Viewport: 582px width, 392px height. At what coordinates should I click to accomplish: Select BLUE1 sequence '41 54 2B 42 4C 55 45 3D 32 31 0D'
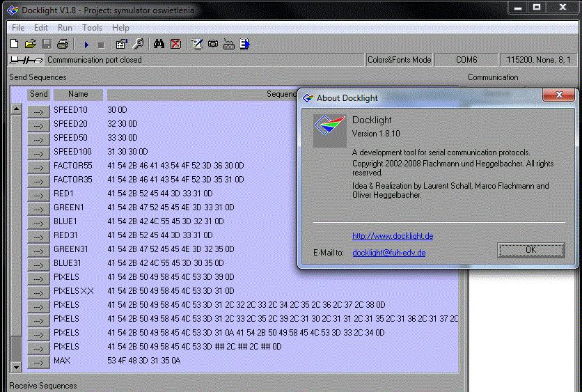166,221
